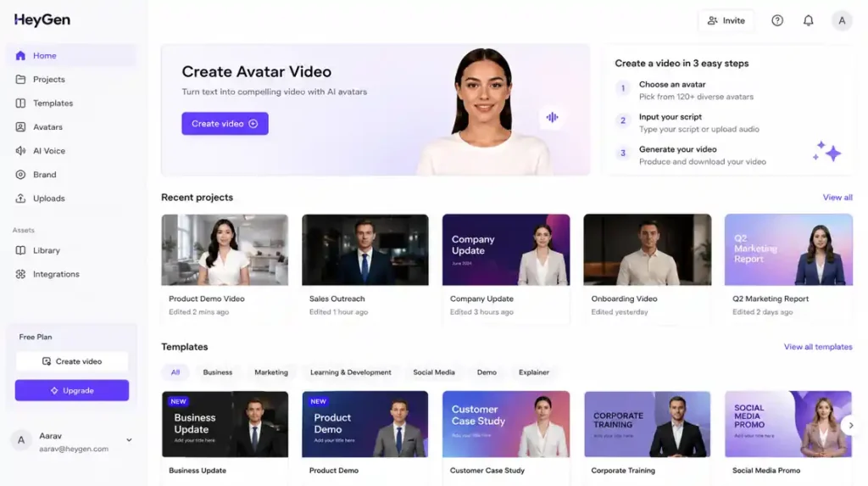Click step 3 number badge
Viewport: 868px width, 486px height.
pos(623,153)
